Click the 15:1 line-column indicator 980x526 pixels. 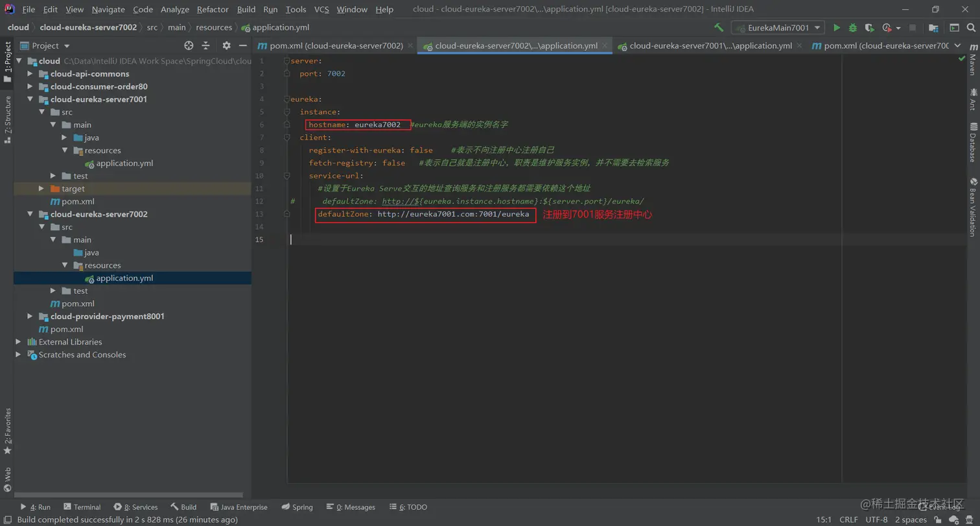coord(824,520)
